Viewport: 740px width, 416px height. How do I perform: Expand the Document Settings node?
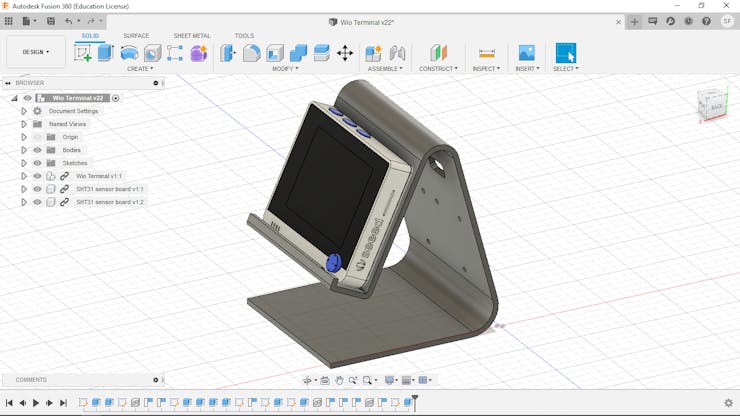24,111
